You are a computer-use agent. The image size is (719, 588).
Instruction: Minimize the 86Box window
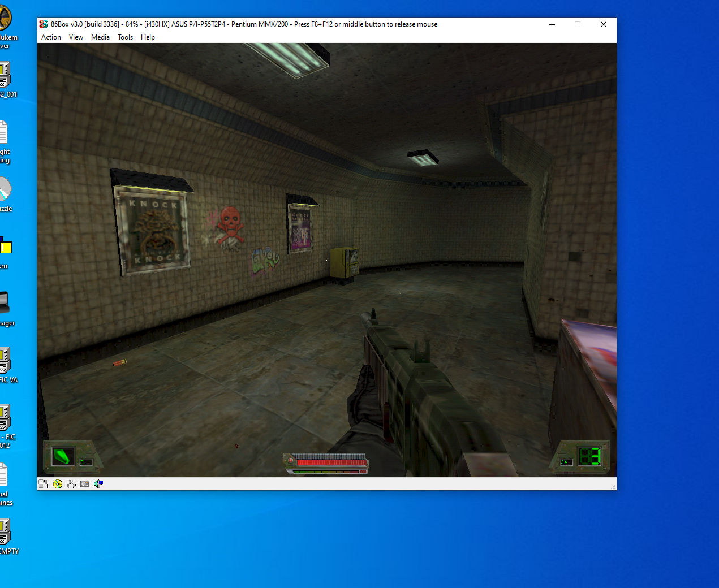tap(552, 24)
